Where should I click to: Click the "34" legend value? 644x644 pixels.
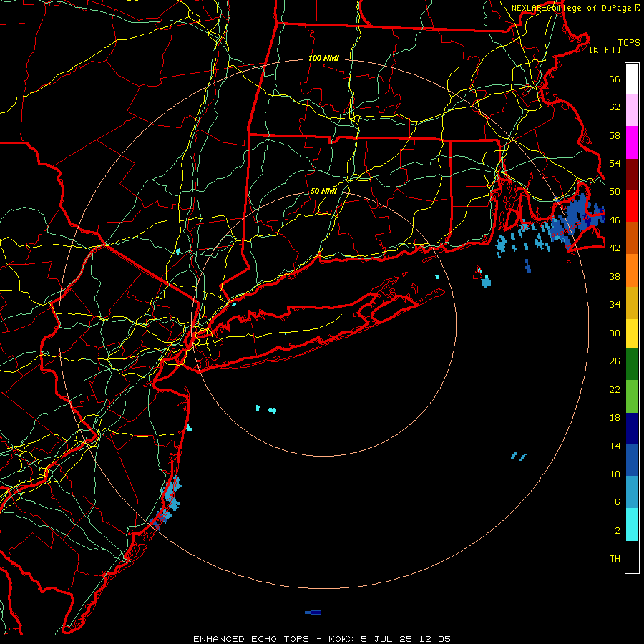point(615,305)
